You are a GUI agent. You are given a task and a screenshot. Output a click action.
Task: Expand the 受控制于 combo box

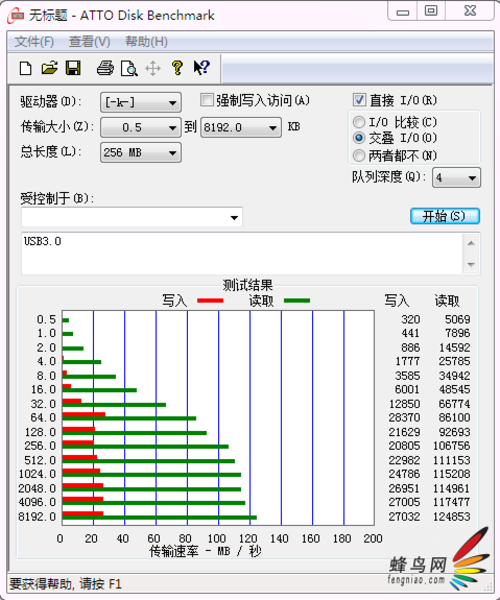coord(132,217)
